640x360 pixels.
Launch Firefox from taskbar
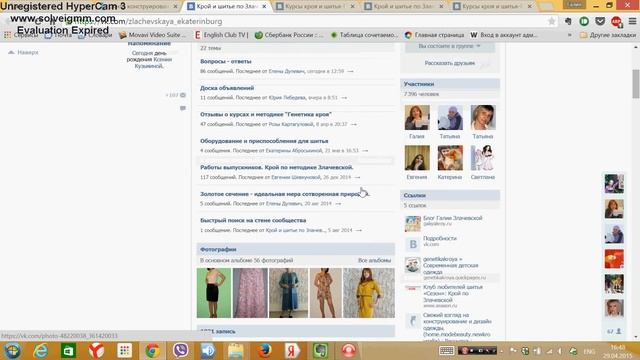264,351
